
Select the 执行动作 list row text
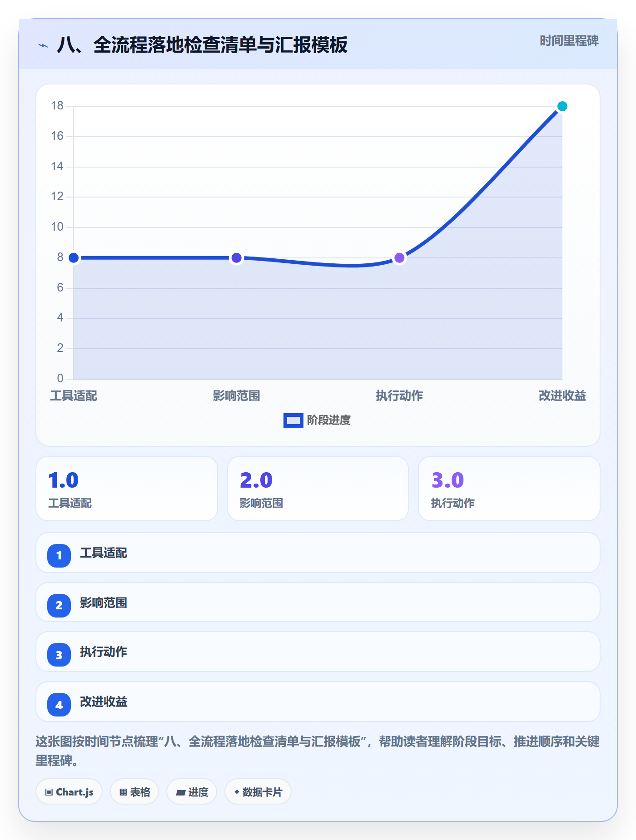point(104,652)
